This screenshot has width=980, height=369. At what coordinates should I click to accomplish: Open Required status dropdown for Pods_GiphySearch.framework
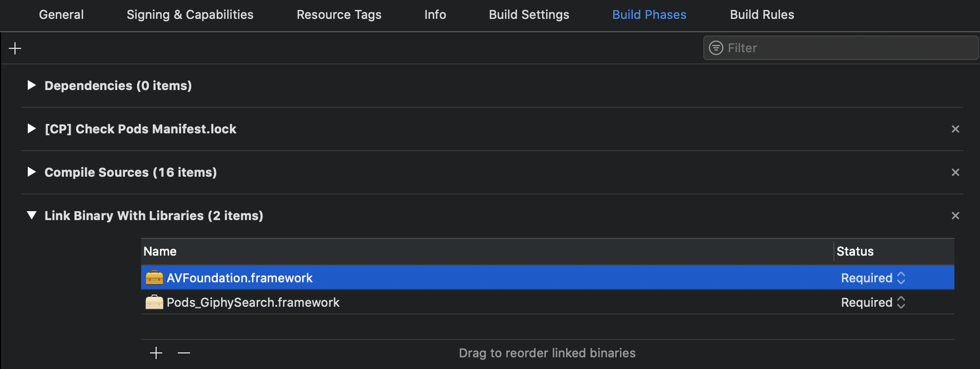pos(873,302)
